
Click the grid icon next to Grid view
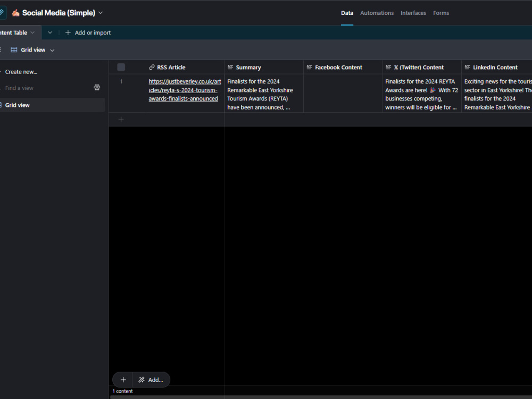[14, 50]
